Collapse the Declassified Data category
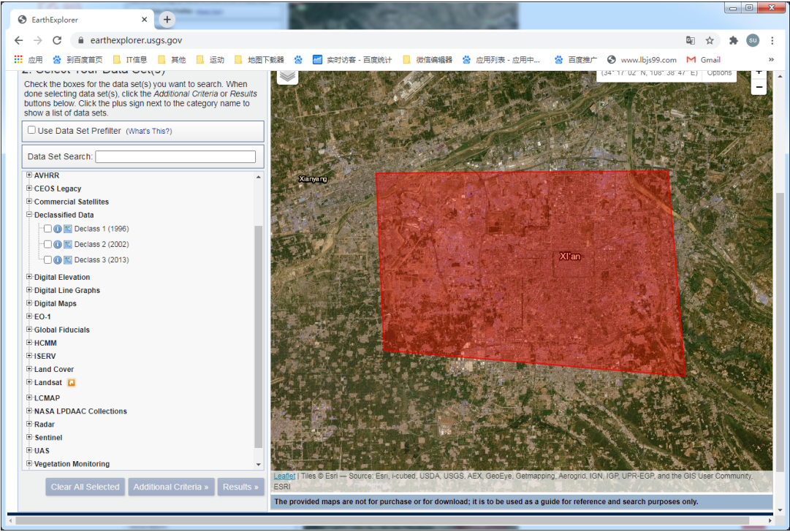Screen dimensions: 790x532 pos(29,215)
